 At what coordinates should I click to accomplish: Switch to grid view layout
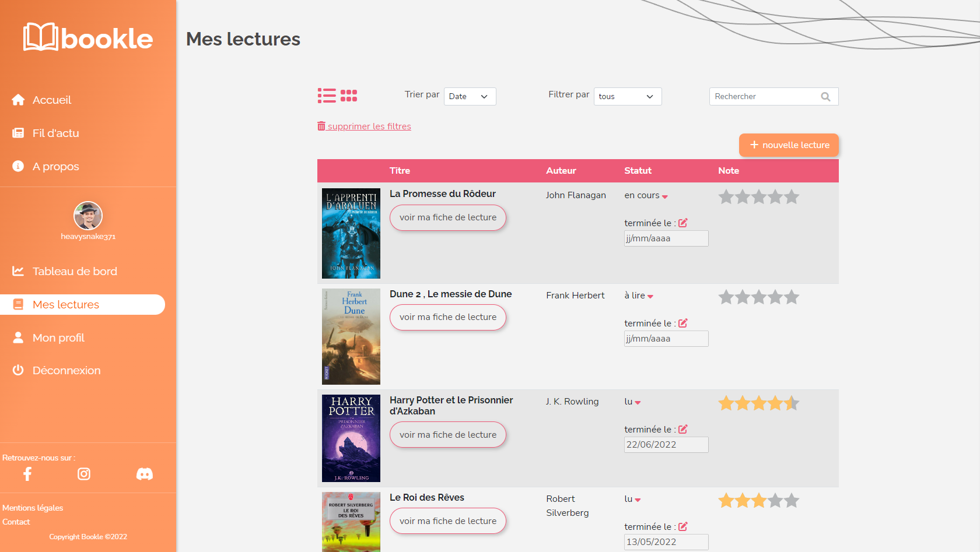[x=349, y=96]
